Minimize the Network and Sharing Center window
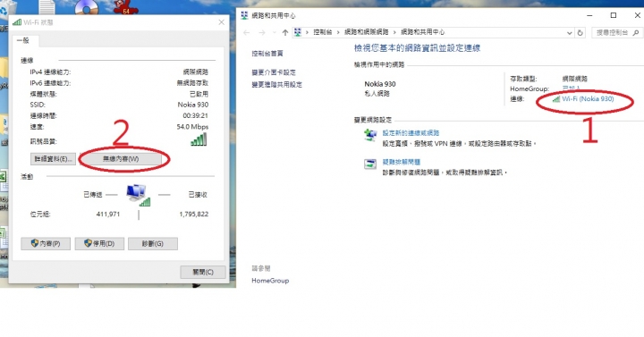Screen dimensions: 644x337 (x=589, y=15)
